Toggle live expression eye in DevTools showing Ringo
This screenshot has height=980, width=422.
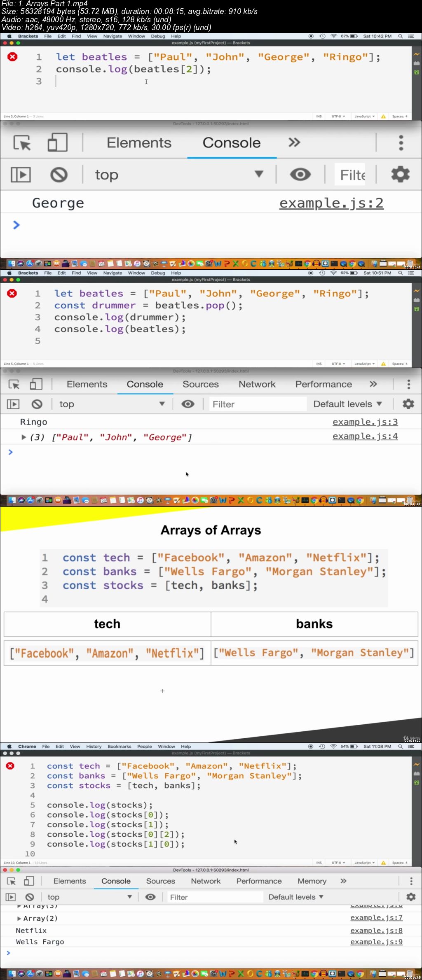[188, 404]
